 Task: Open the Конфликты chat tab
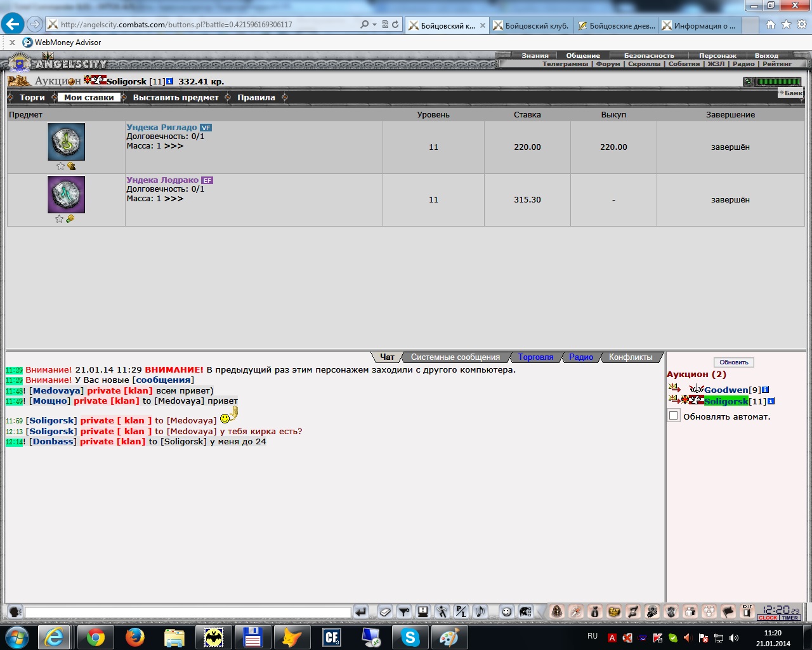(x=631, y=357)
